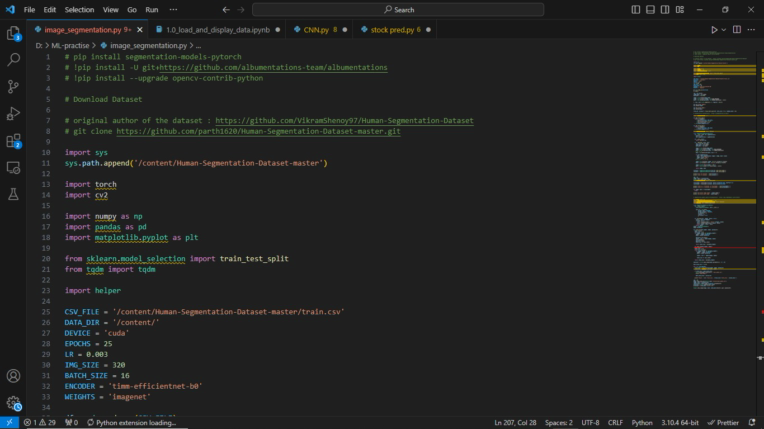Switch to the CNN.py tab
764x429 pixels.
coord(320,30)
